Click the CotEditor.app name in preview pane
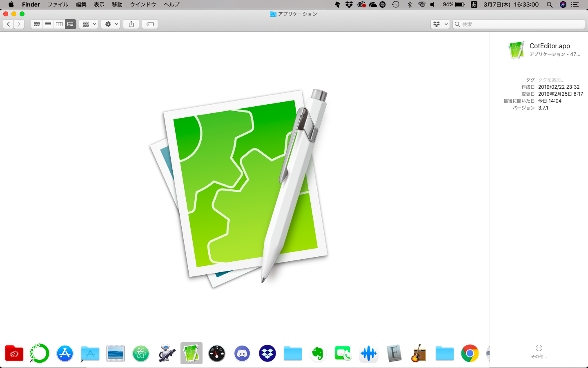Viewport: 588px width, 368px height. 550,46
